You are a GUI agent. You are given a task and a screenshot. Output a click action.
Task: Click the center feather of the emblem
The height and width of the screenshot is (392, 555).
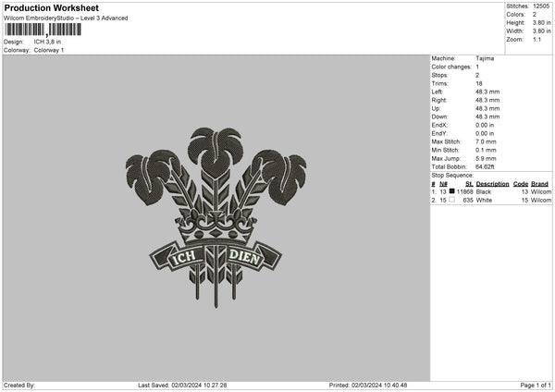pos(215,153)
